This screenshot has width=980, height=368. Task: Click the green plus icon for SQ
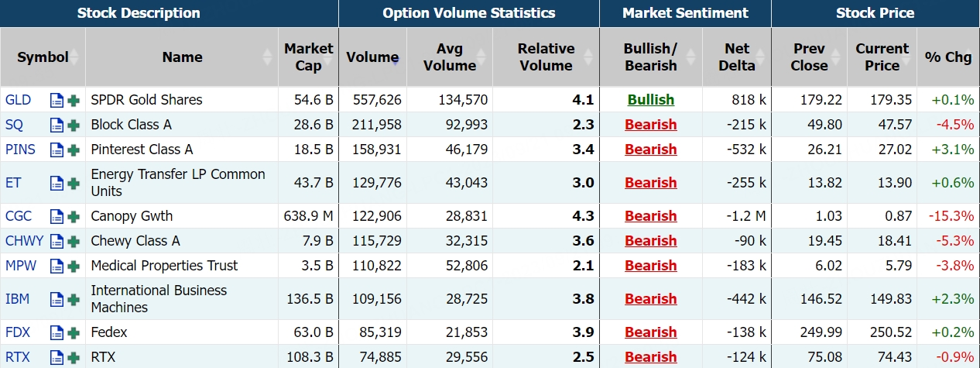click(x=74, y=125)
